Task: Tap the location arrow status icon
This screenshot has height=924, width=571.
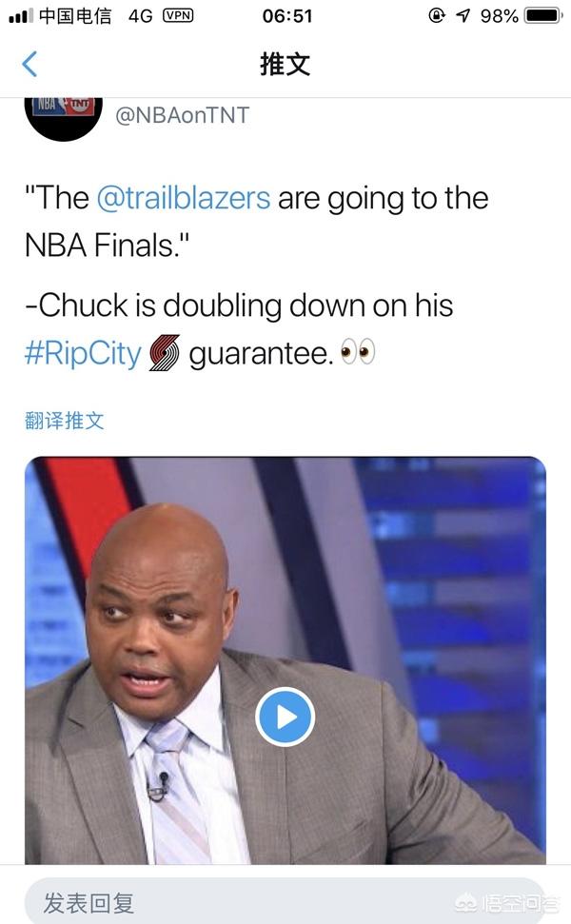Action: click(x=463, y=16)
